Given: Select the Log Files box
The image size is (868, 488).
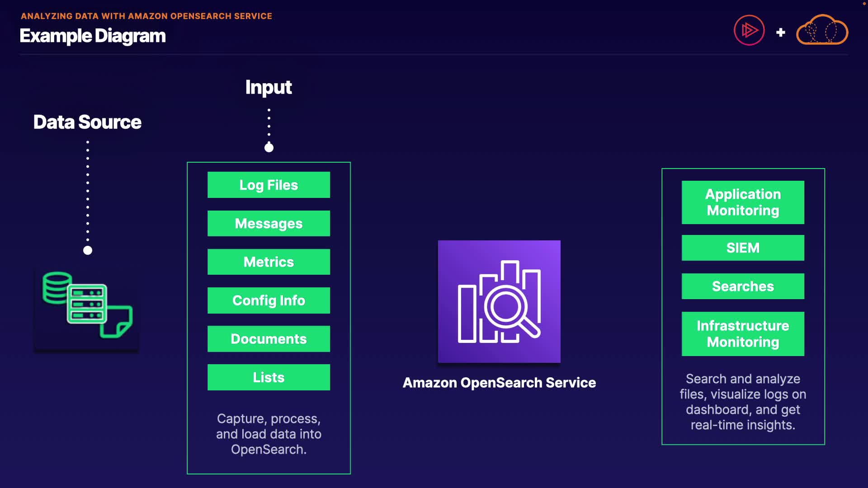Looking at the screenshot, I should 269,185.
